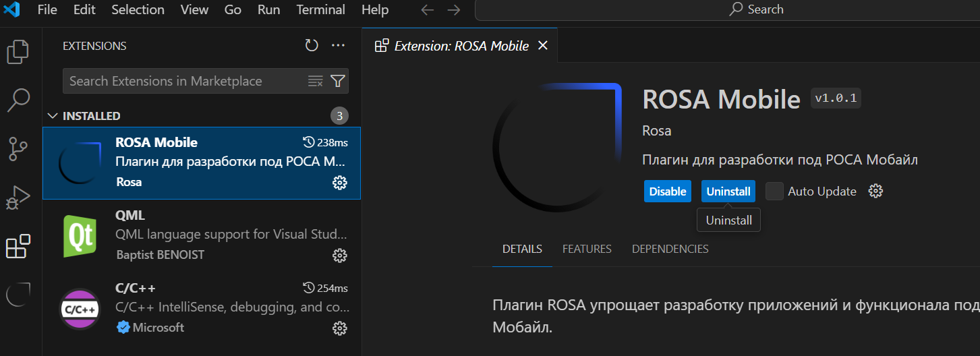Open manage gear for C/C++ extension
The image size is (980, 356).
340,328
